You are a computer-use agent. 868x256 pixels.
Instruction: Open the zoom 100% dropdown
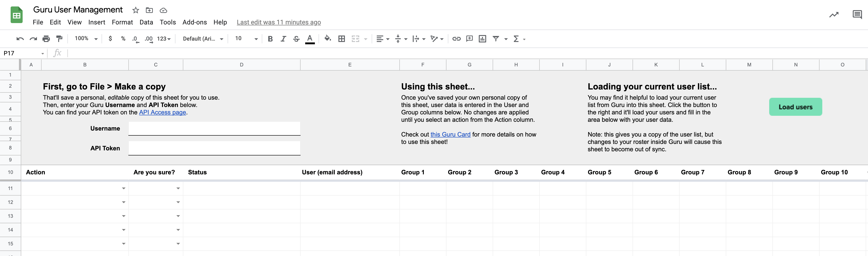(86, 39)
